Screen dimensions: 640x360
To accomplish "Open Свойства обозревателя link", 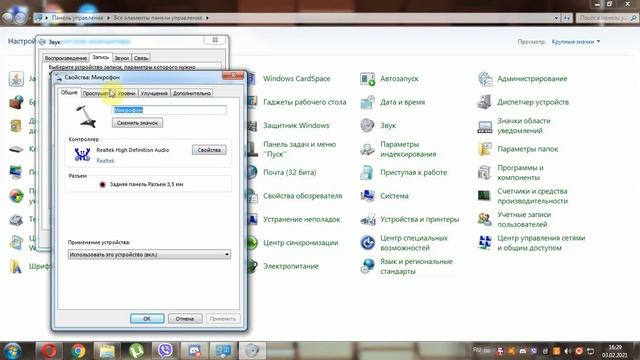I will coord(302,196).
